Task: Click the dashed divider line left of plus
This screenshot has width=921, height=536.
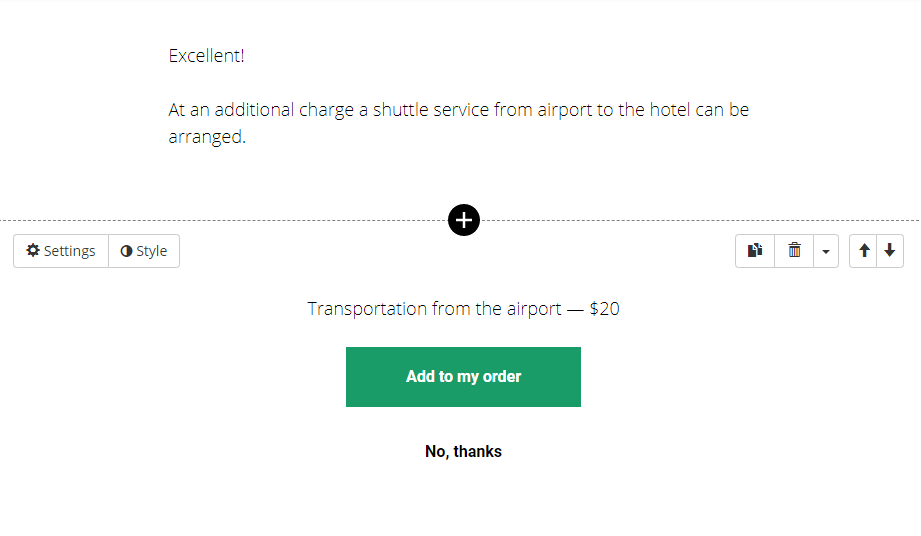Action: (x=224, y=220)
